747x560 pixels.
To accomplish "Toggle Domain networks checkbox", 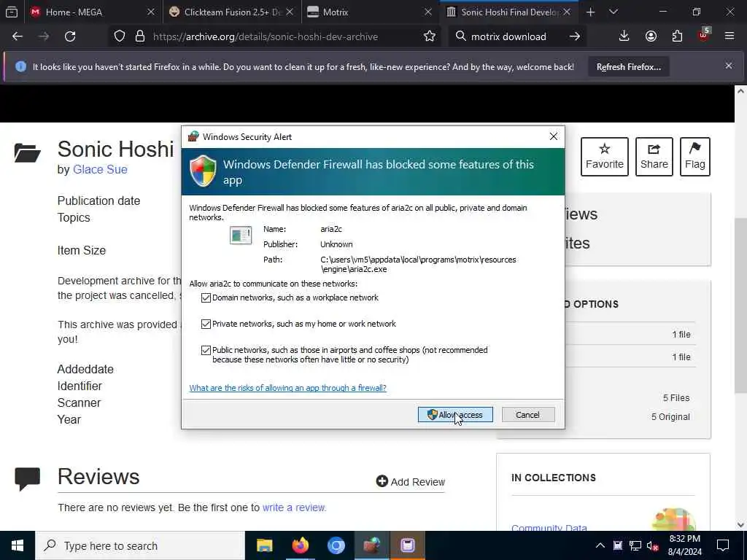I will click(x=206, y=298).
